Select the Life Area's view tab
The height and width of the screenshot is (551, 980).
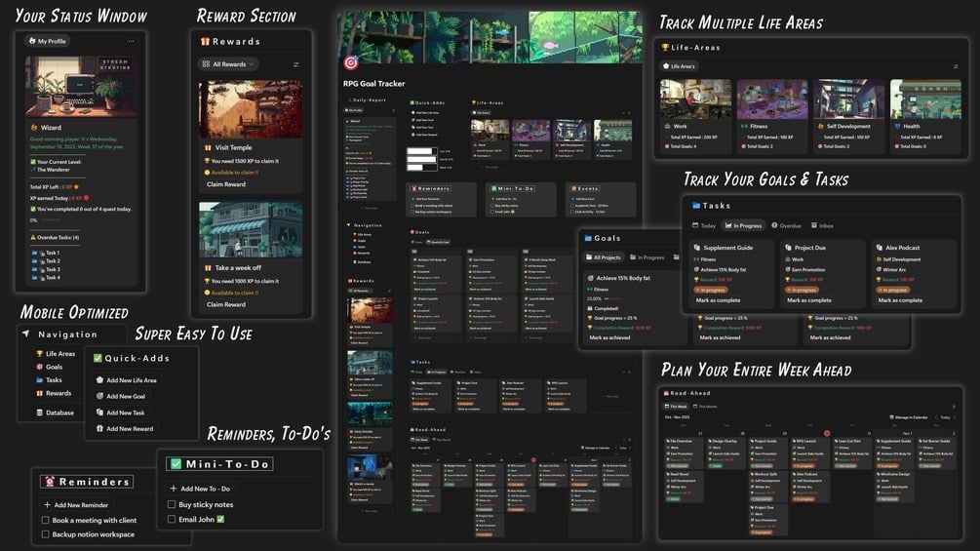point(679,66)
